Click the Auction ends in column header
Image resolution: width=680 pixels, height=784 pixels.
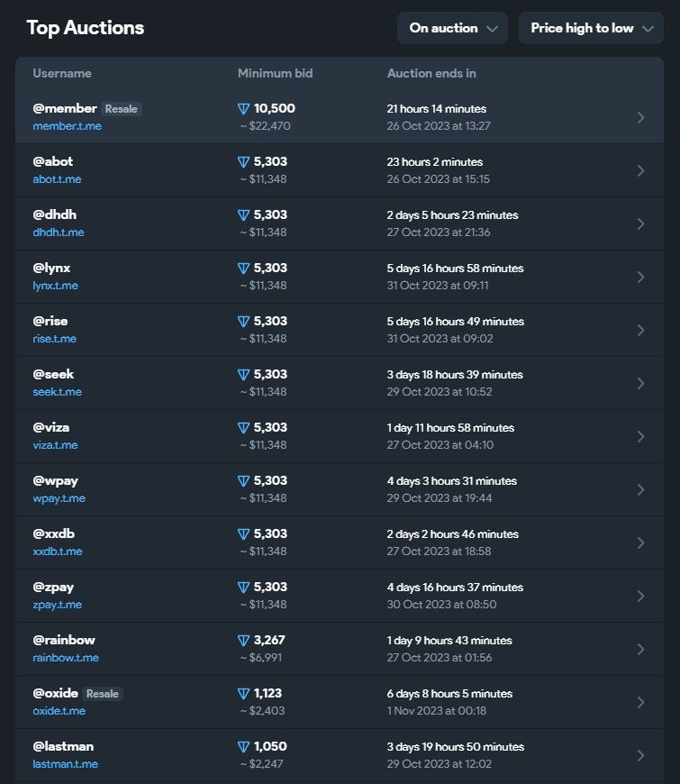(431, 73)
